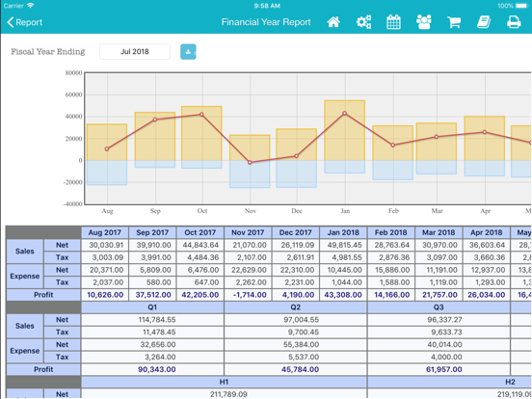Open the Jul 2018 fiscal year selector
Viewport: 532px width, 399px height.
[x=135, y=52]
